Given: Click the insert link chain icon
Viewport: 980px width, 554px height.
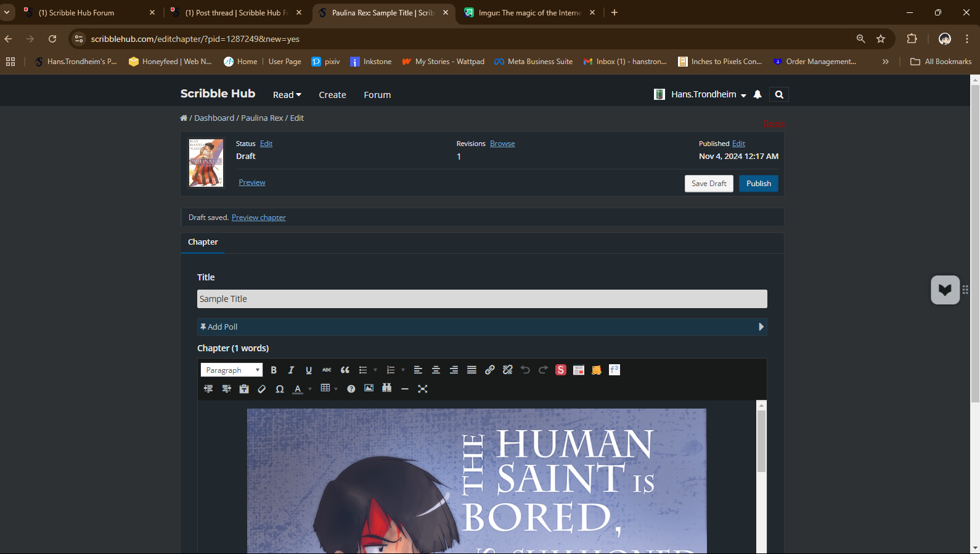Looking at the screenshot, I should [x=489, y=370].
